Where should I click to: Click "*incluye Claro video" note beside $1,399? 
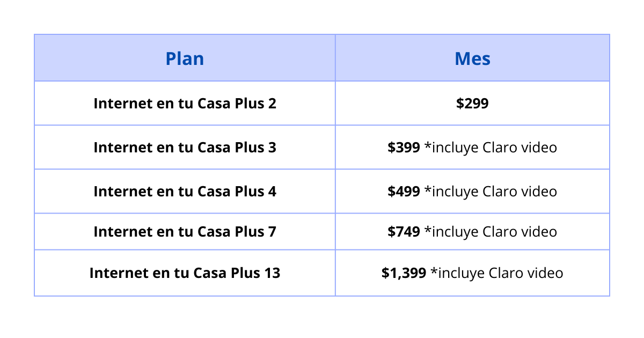(x=501, y=273)
